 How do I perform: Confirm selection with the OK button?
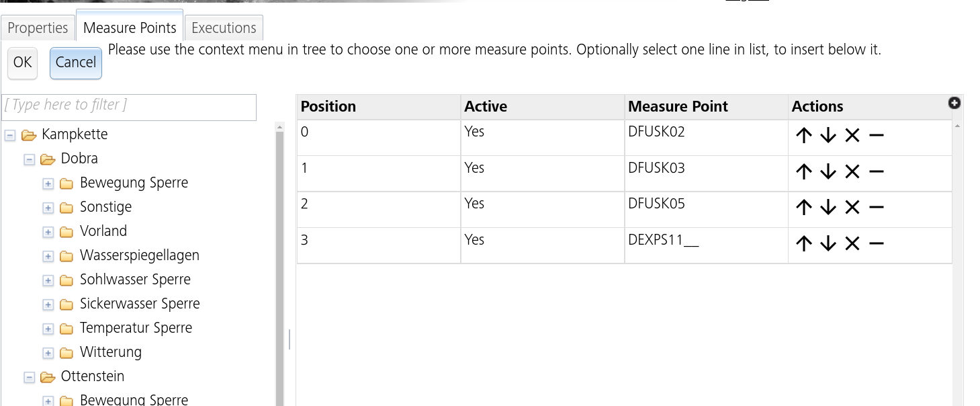click(22, 63)
